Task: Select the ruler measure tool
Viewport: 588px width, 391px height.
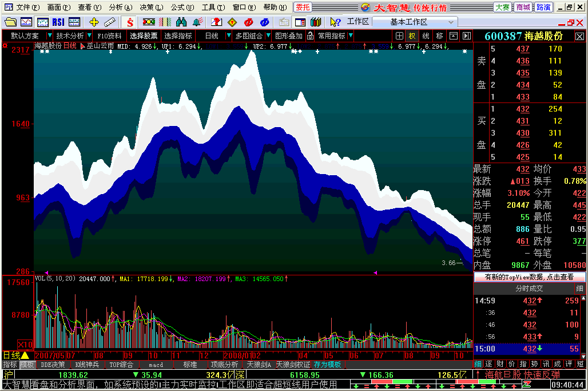Action: point(110,22)
